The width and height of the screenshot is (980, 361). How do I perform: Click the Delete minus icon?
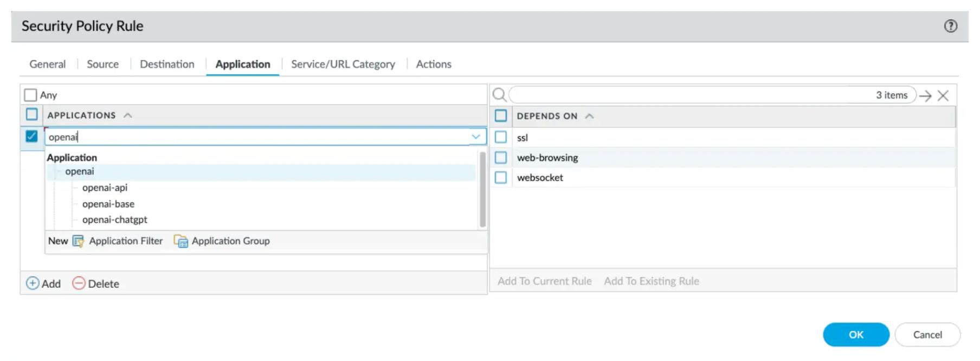(79, 283)
